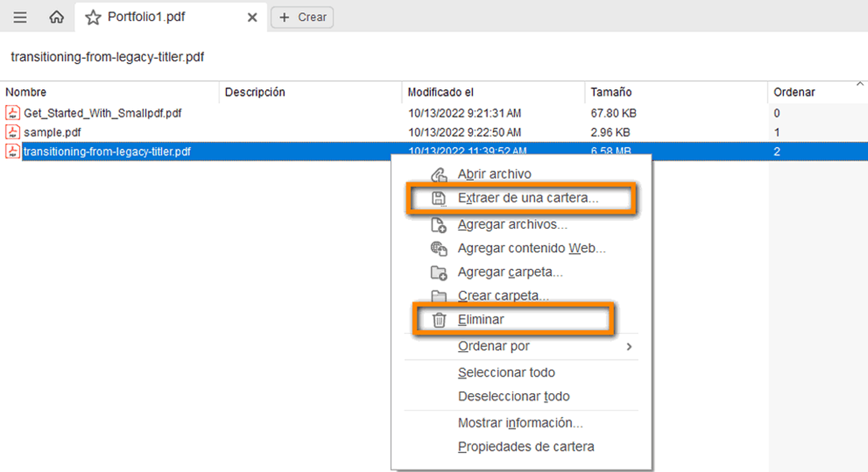Viewport: 868px width, 472px height.
Task: Click the Agregar contenido Web globe icon
Action: [x=439, y=249]
